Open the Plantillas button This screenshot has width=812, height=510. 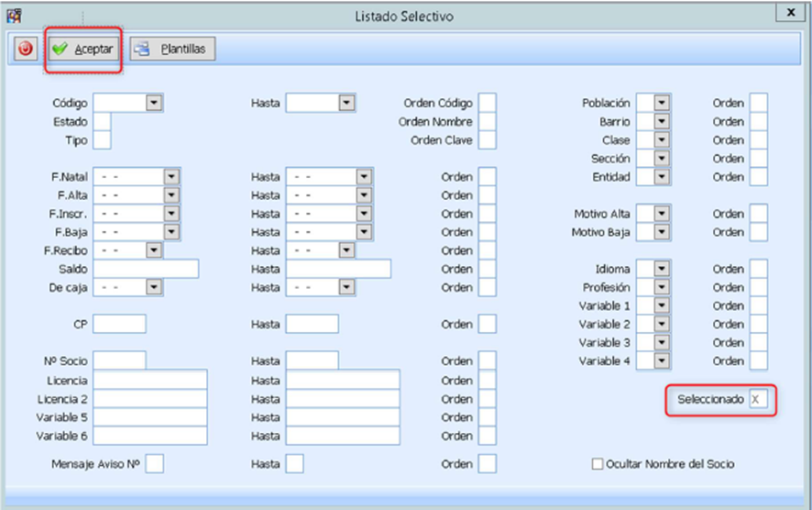[x=173, y=49]
